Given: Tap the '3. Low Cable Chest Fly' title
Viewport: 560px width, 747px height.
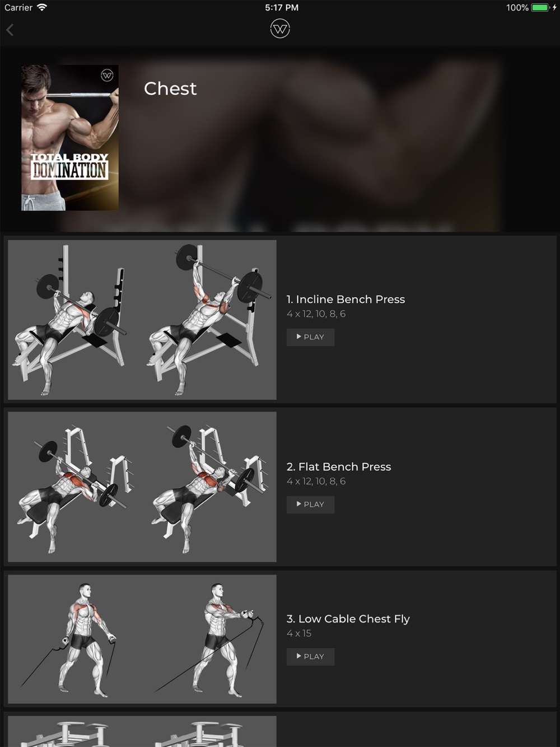Looking at the screenshot, I should 348,619.
